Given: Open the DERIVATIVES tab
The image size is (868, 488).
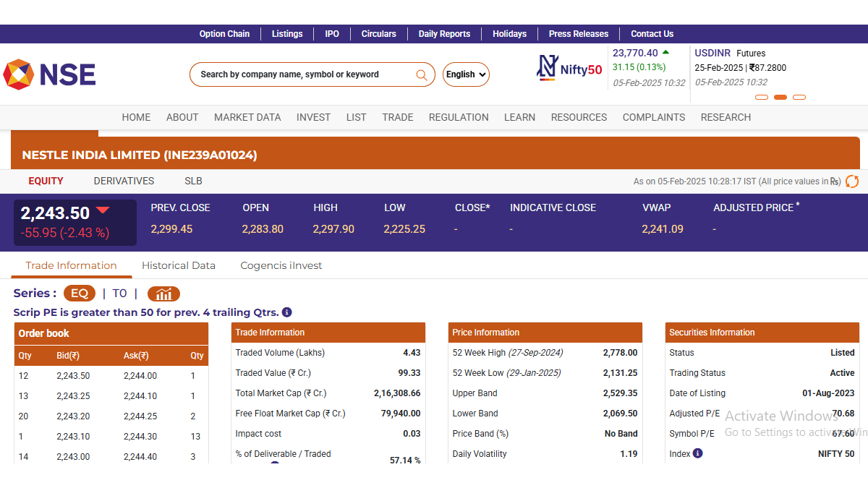Looking at the screenshot, I should coord(124,181).
